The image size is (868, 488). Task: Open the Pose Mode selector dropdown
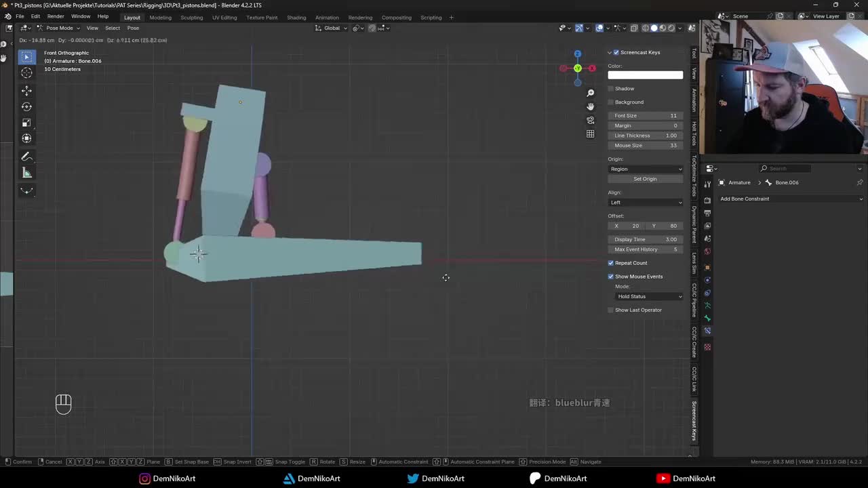point(59,28)
